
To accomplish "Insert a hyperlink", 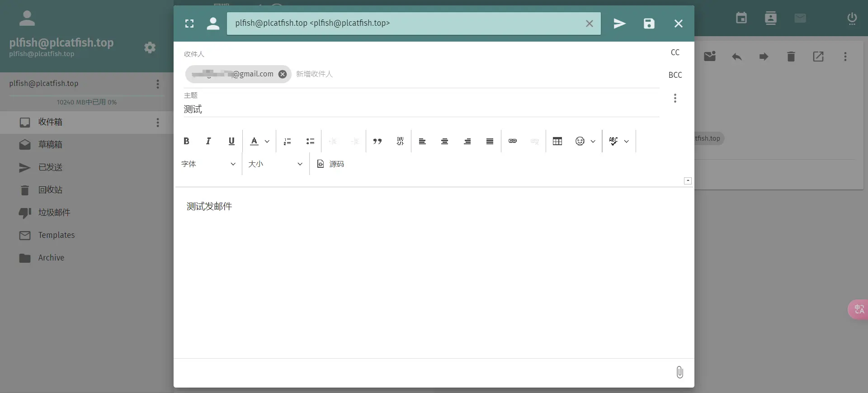I will click(513, 141).
